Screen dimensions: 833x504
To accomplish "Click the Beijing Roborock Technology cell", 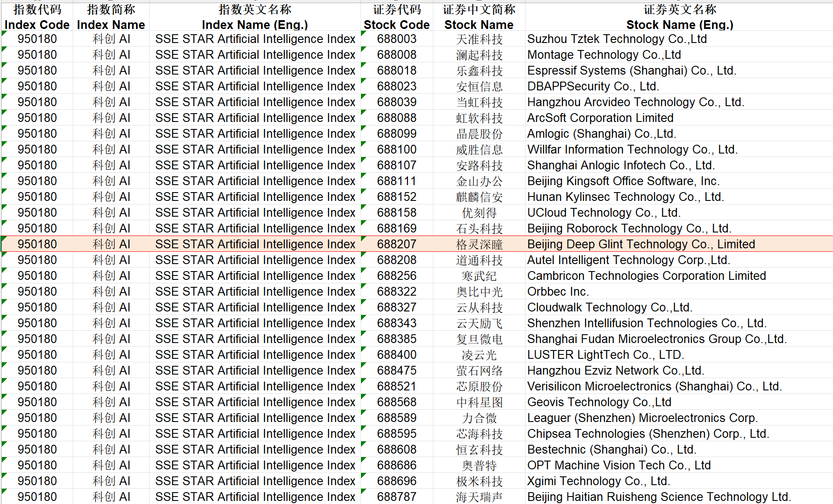I will pyautogui.click(x=629, y=229).
